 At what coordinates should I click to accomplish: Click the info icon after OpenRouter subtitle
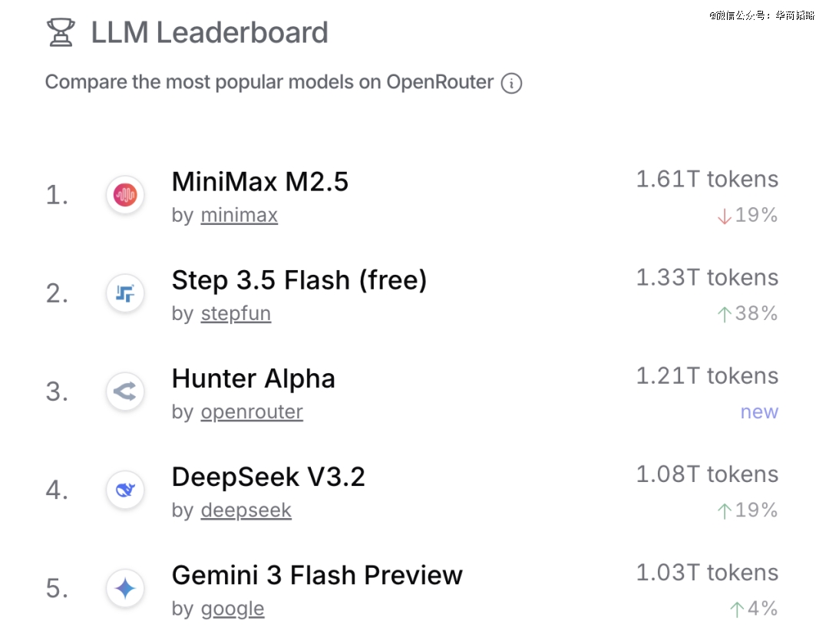511,83
